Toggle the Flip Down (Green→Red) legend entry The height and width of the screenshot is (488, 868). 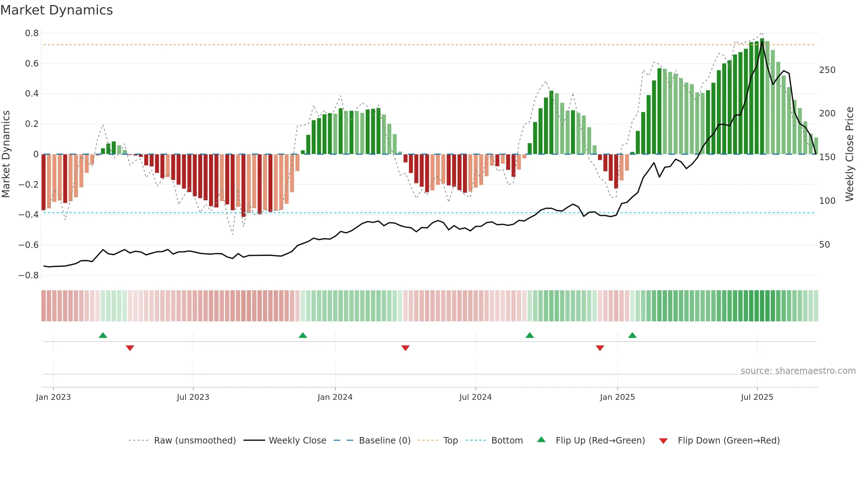click(x=719, y=440)
